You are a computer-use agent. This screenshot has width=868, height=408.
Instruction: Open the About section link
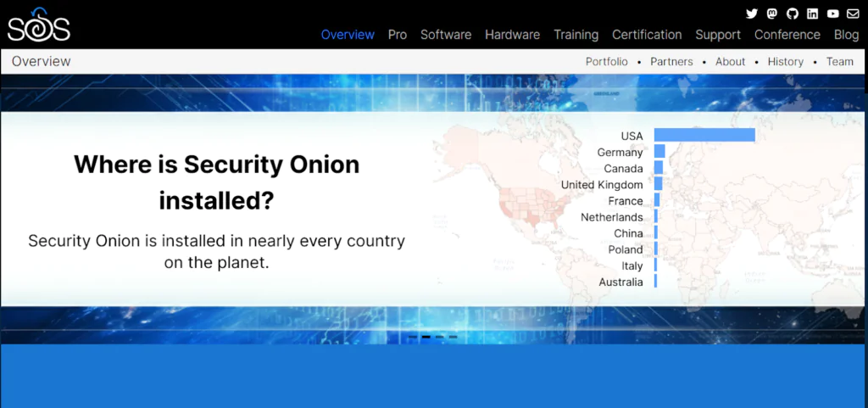730,61
